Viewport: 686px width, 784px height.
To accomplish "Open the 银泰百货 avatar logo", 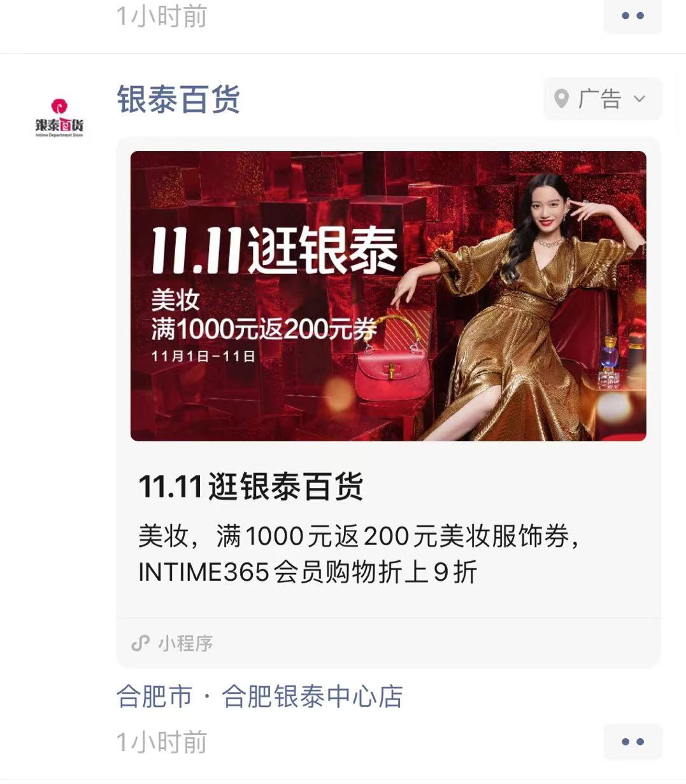I will click(59, 117).
